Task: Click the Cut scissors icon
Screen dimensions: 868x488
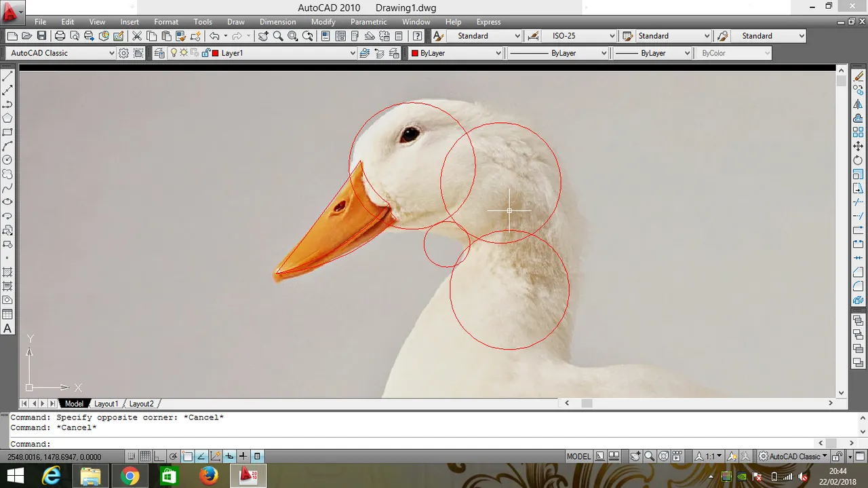Action: pyautogui.click(x=137, y=36)
